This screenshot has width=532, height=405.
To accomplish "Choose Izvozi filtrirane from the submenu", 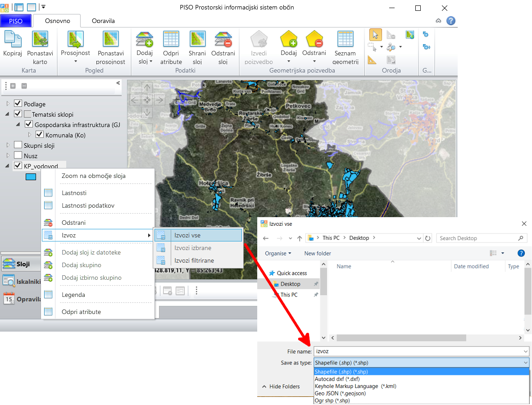I will [194, 260].
